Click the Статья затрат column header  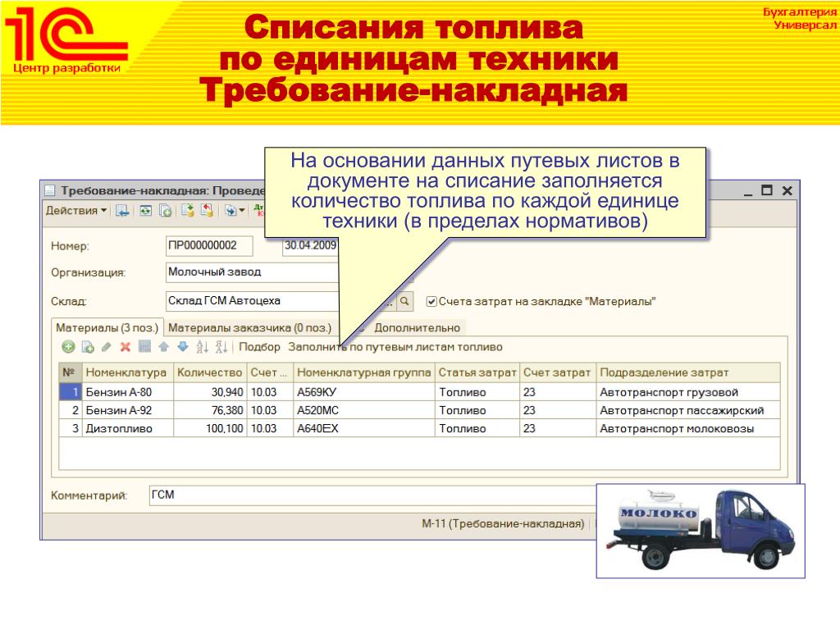477,372
